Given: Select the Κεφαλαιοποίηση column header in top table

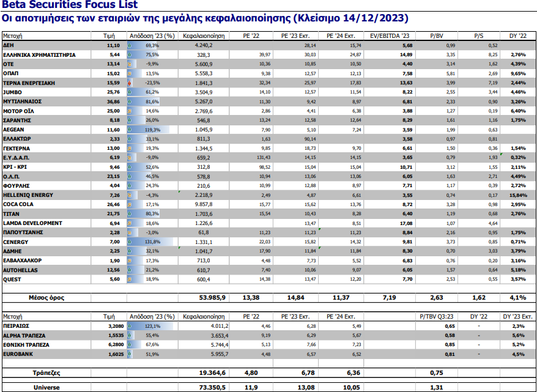Looking at the screenshot, I should 204,36.
